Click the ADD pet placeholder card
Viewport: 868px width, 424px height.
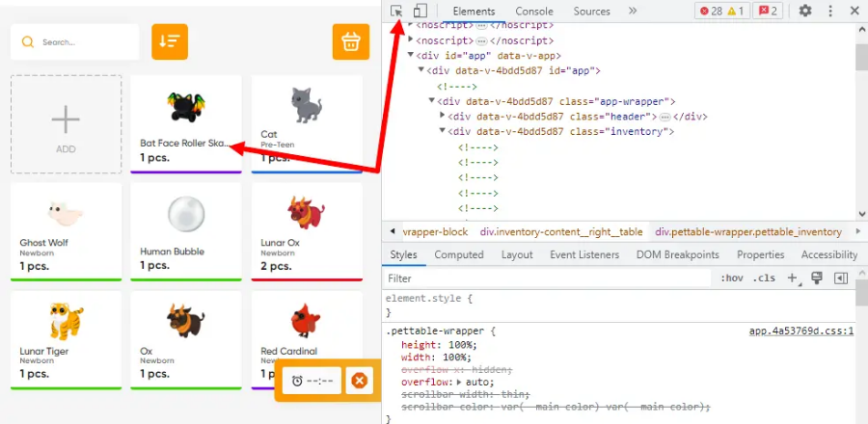pyautogui.click(x=66, y=125)
